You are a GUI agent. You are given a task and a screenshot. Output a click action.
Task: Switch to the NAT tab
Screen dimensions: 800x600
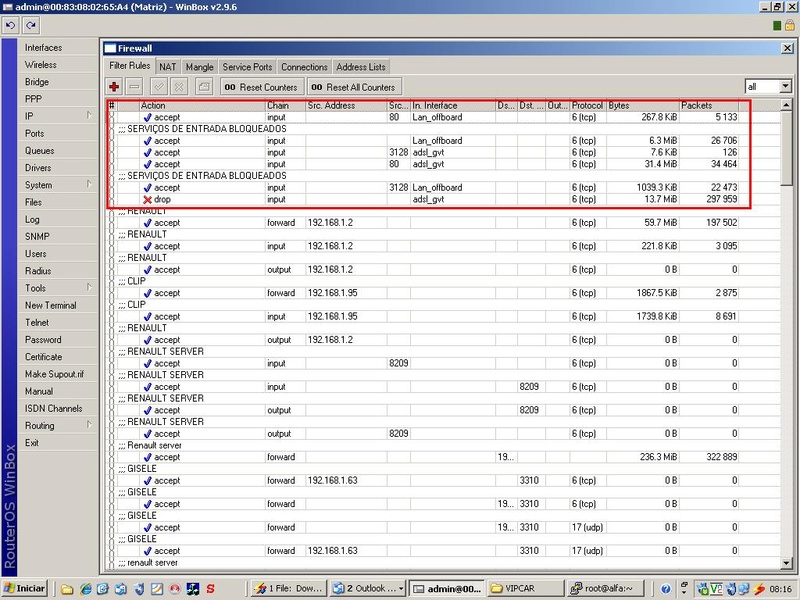tap(167, 67)
